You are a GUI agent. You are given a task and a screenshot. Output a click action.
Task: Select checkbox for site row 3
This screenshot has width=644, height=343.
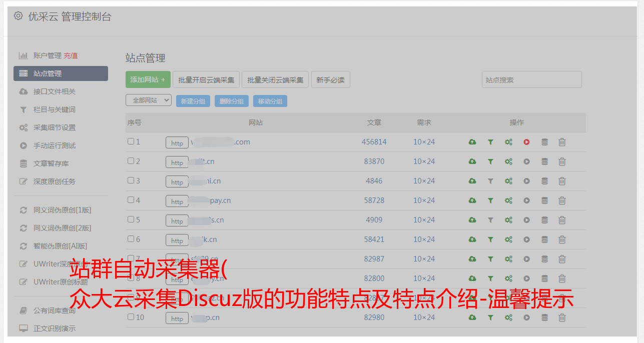click(131, 180)
